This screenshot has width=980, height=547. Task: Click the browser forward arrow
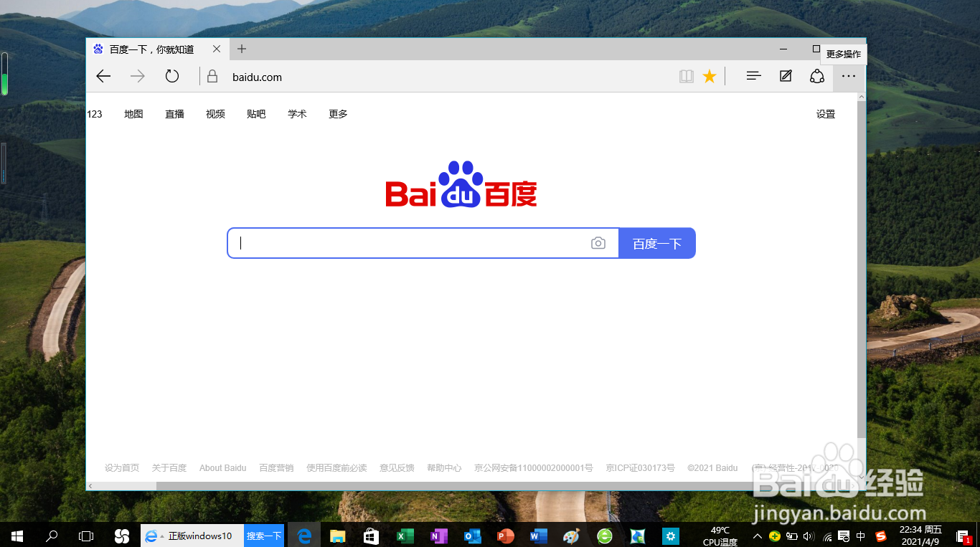coord(137,77)
